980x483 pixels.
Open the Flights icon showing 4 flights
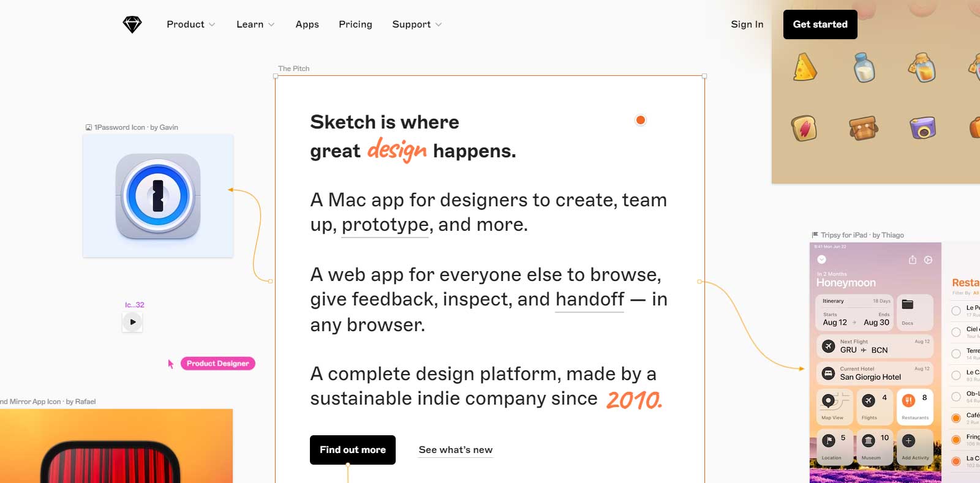(x=867, y=400)
